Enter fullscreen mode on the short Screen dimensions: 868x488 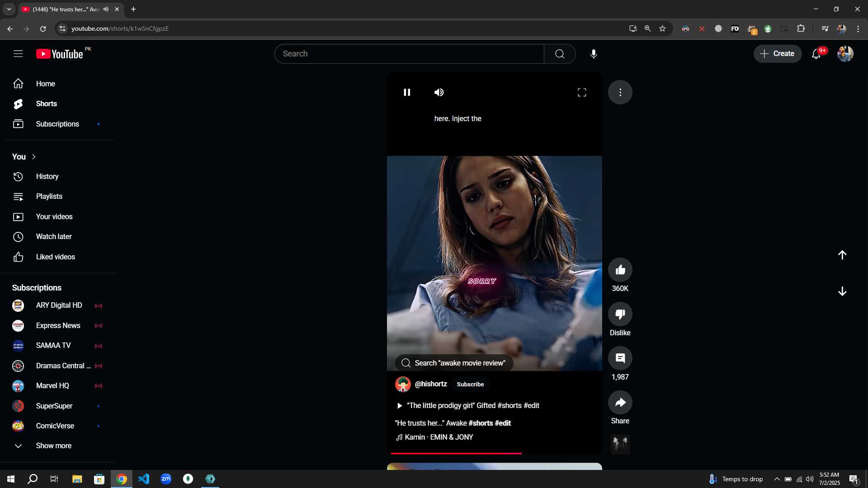pos(582,92)
